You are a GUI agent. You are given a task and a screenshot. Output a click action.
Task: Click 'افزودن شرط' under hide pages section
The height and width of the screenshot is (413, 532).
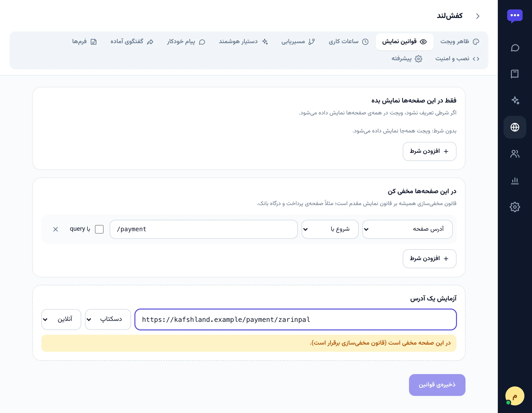pyautogui.click(x=429, y=259)
